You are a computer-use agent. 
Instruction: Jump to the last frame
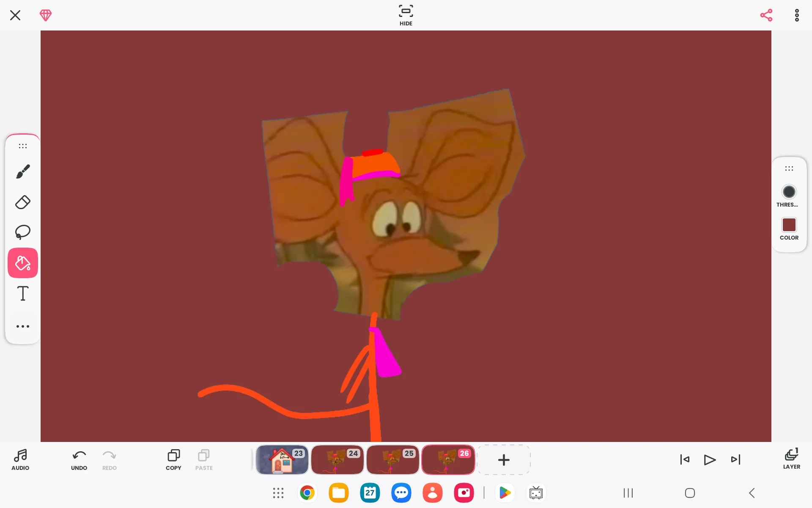point(735,460)
